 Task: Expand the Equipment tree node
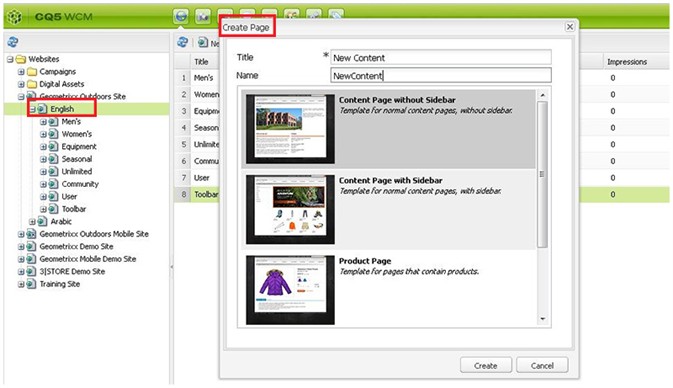pos(43,147)
